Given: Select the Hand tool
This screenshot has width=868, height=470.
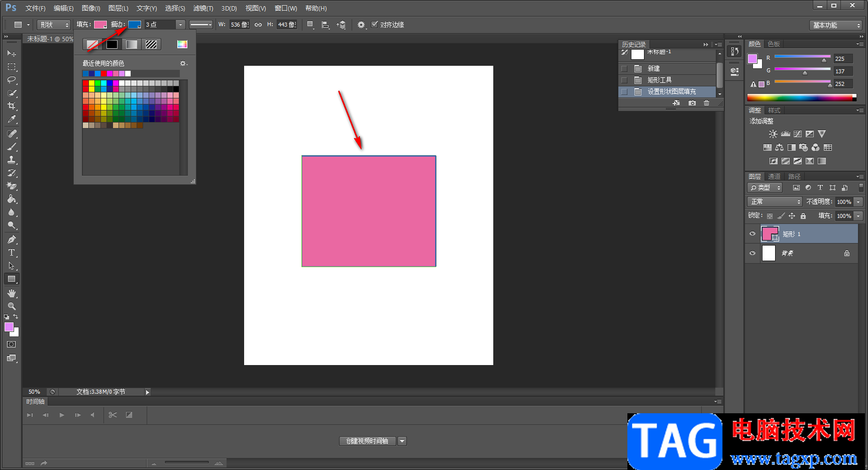Looking at the screenshot, I should 12,293.
